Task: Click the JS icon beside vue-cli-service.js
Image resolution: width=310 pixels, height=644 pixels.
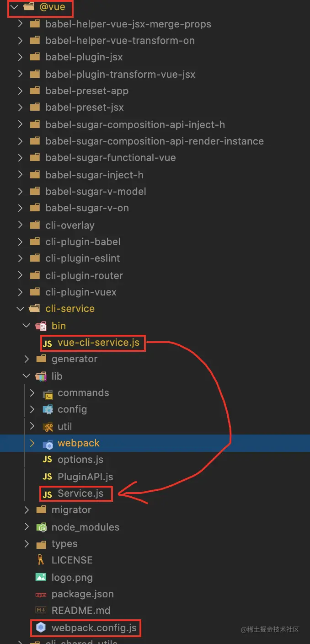Action: [x=47, y=343]
